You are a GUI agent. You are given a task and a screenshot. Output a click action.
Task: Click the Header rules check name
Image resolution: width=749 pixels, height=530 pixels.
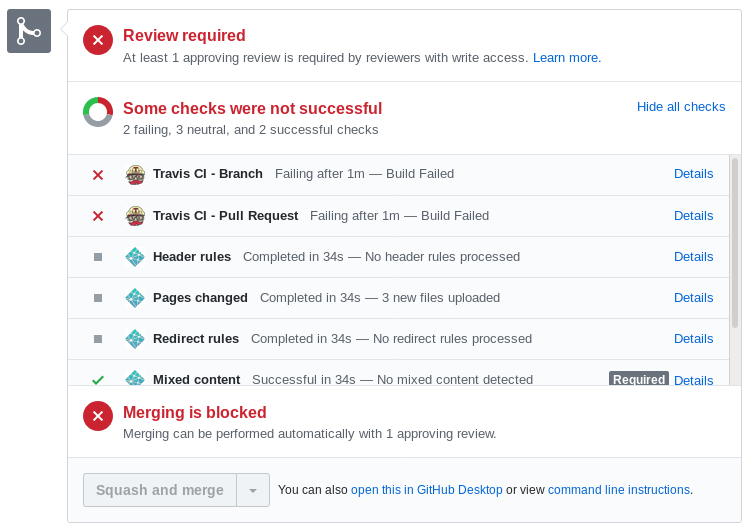[192, 257]
